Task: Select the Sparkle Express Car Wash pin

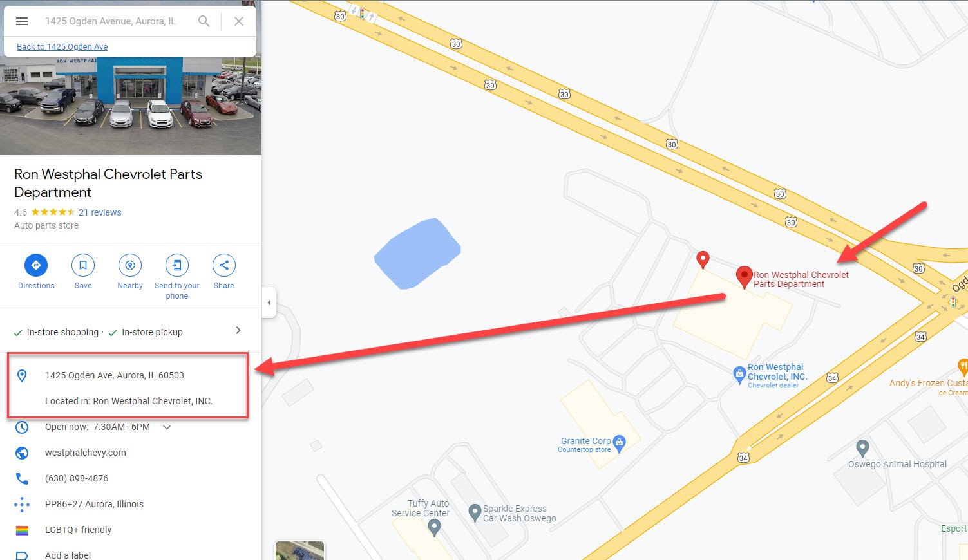Action: [x=475, y=512]
